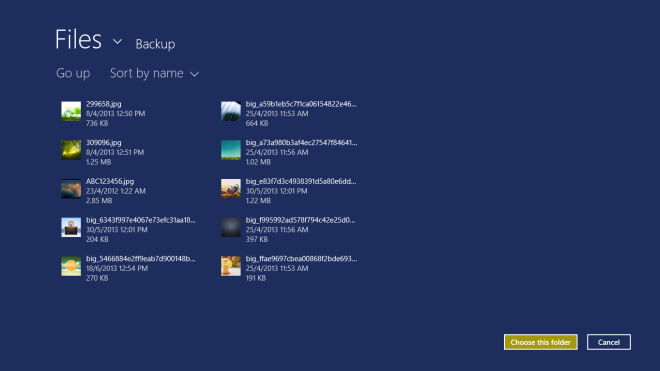660x371 pixels.
Task: Click the 309096.jpg file name text
Action: coord(104,143)
